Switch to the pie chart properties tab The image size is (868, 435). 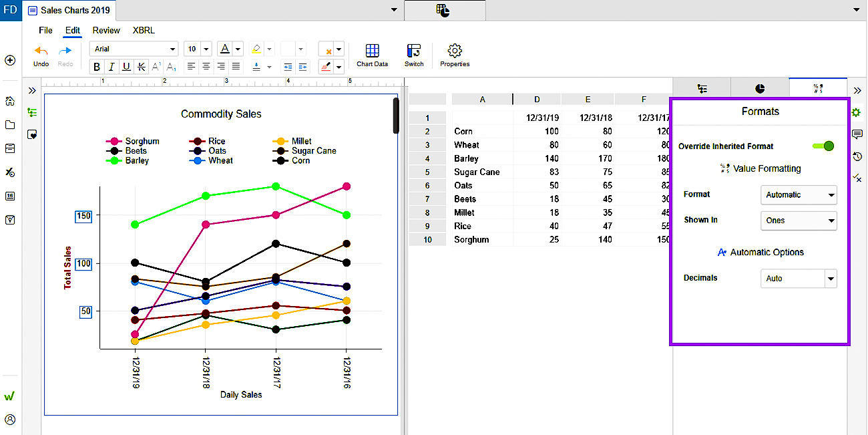pyautogui.click(x=760, y=88)
